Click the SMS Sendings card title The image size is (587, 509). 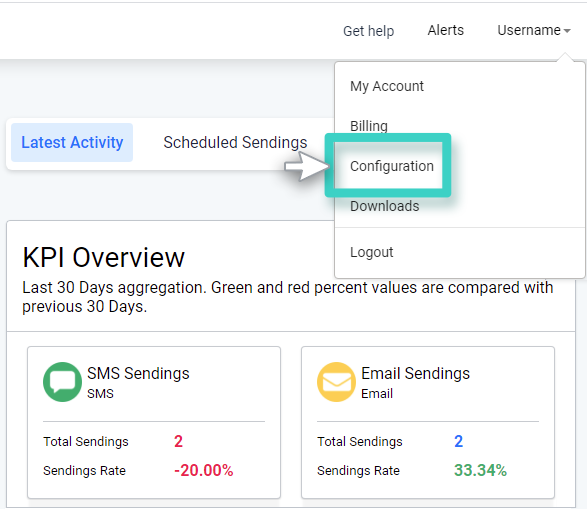(x=138, y=373)
